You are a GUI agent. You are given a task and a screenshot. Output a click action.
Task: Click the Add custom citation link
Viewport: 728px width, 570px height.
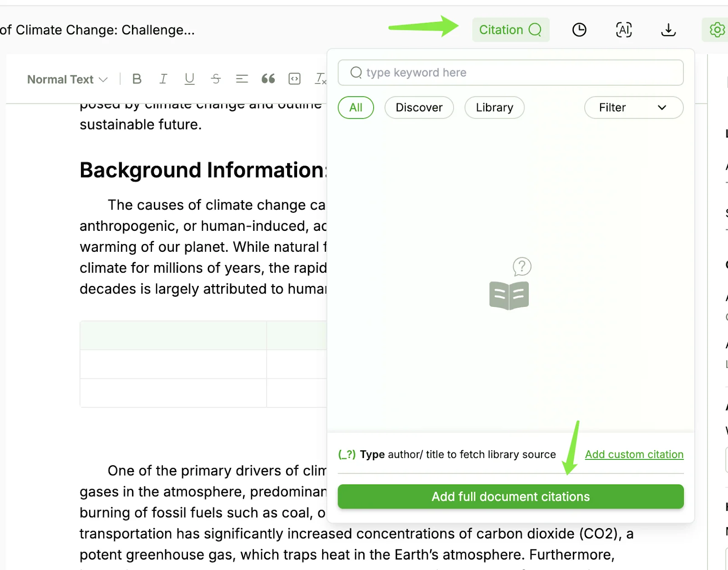pyautogui.click(x=634, y=454)
